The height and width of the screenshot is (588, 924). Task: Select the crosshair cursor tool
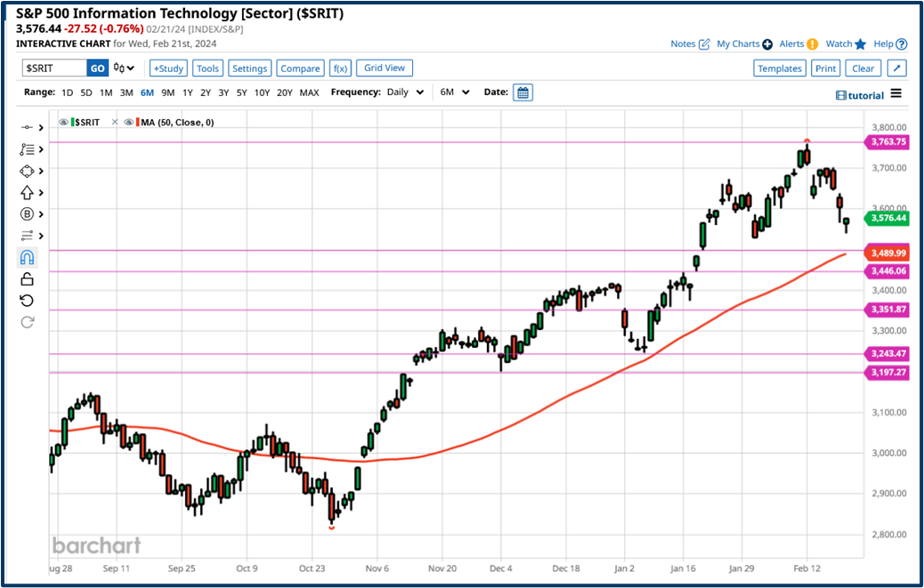click(x=27, y=127)
